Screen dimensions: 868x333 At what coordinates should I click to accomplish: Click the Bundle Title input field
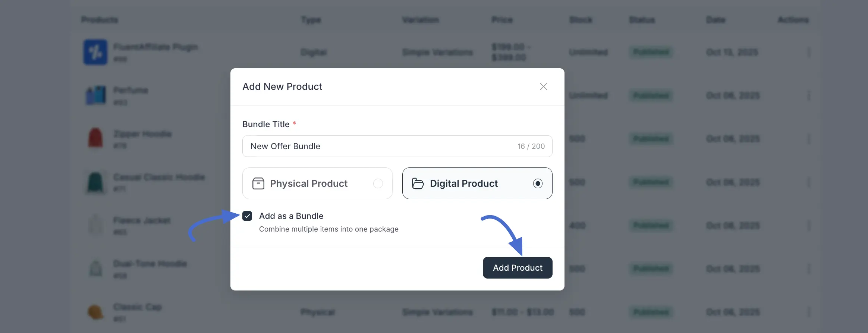(373, 146)
